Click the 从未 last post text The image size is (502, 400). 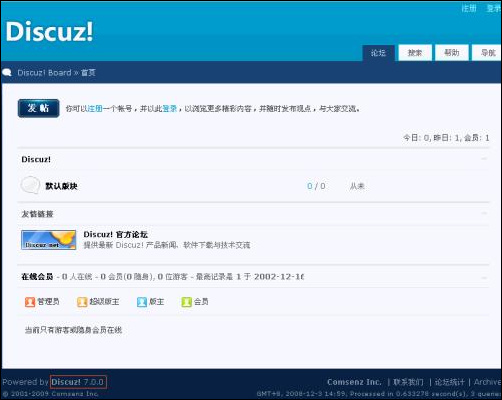pos(357,186)
